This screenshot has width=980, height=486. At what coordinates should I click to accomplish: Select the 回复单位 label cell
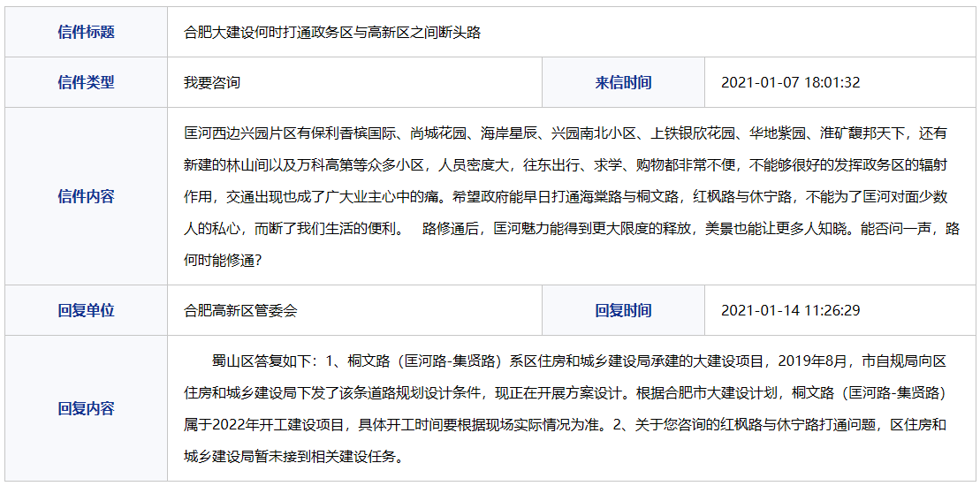pos(87,310)
